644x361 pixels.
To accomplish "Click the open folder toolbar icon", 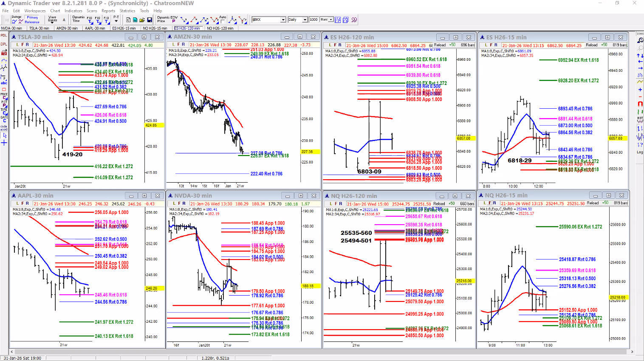I will [142, 20].
